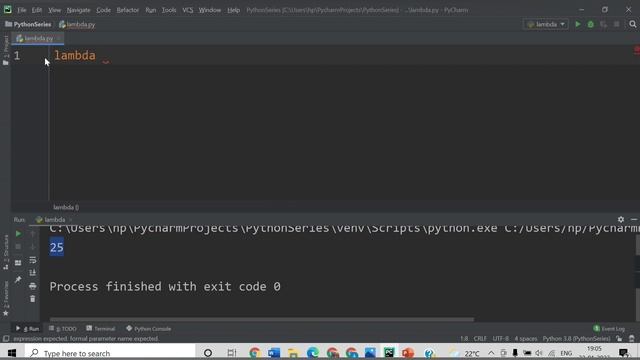The width and height of the screenshot is (640, 360).
Task: Launch Microsoft Edge from taskbar
Action: [x=313, y=353]
